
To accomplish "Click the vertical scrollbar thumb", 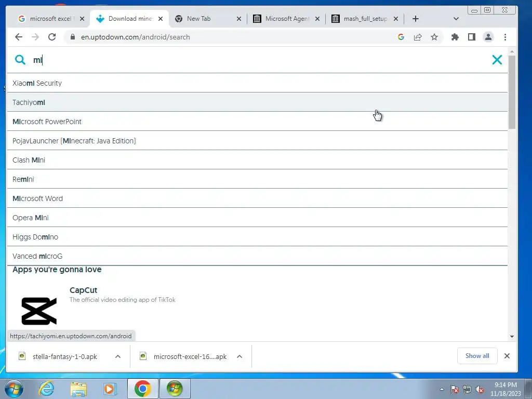I will pyautogui.click(x=512, y=92).
